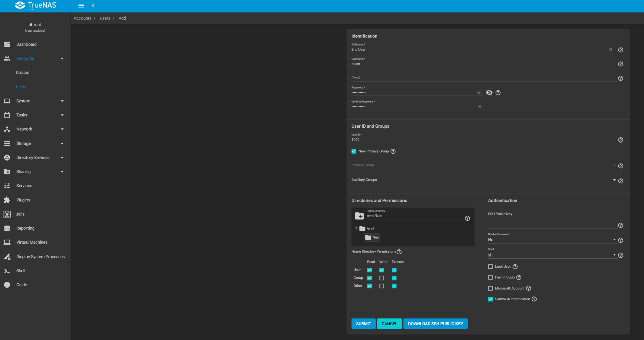Click the Shell prompt icon
This screenshot has width=644, height=340.
pyautogui.click(x=7, y=271)
